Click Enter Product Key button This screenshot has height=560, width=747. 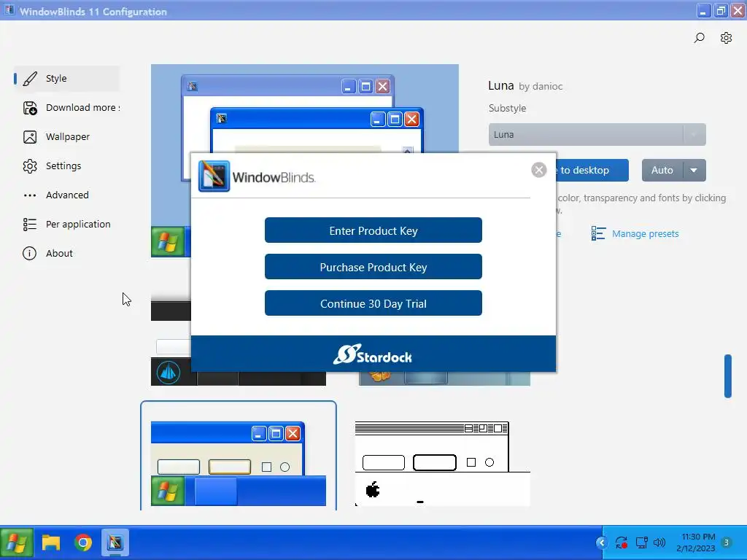[373, 230]
